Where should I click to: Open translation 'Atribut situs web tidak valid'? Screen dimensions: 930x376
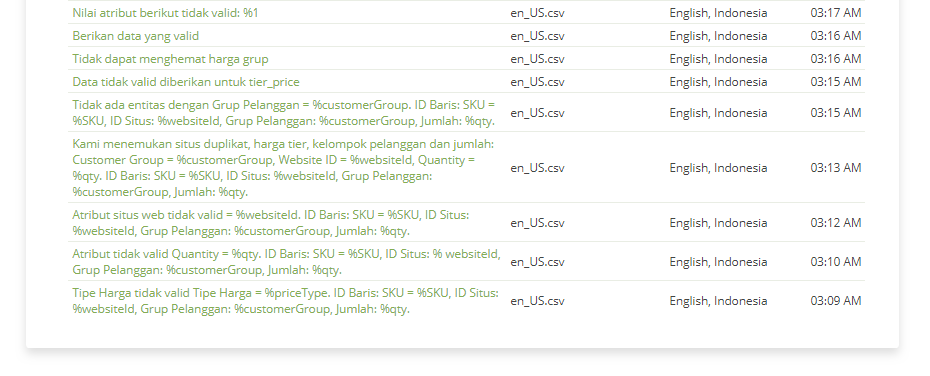click(x=270, y=223)
